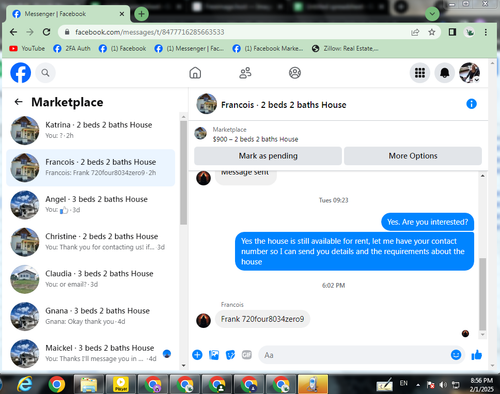Go to Facebook Home icon

pos(195,73)
